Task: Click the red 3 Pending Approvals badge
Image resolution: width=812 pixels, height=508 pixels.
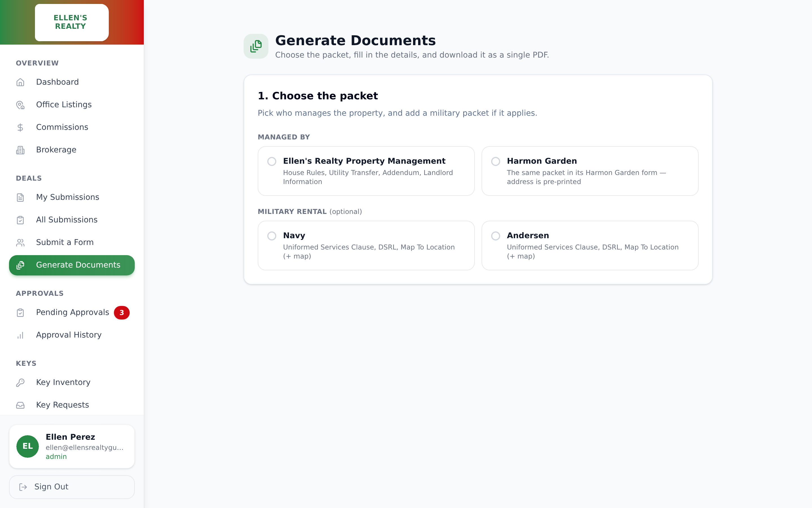Action: click(122, 313)
